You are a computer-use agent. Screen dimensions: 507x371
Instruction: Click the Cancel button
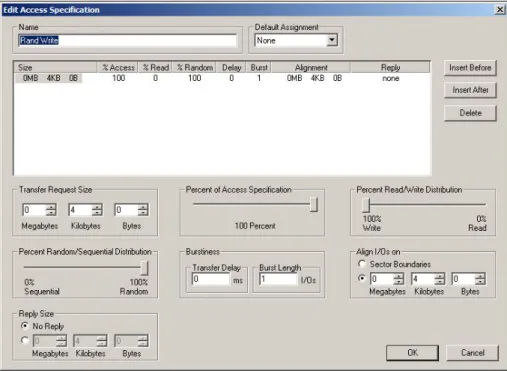tap(472, 353)
